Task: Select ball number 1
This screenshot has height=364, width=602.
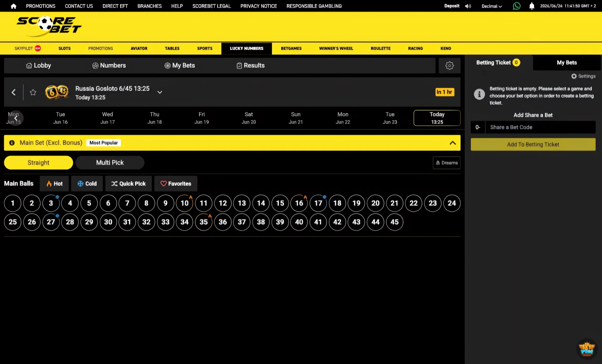Action: point(13,203)
